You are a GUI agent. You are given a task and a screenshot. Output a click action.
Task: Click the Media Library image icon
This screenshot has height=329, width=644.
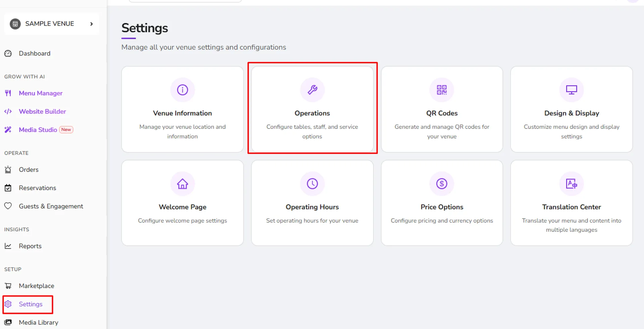tap(8, 322)
